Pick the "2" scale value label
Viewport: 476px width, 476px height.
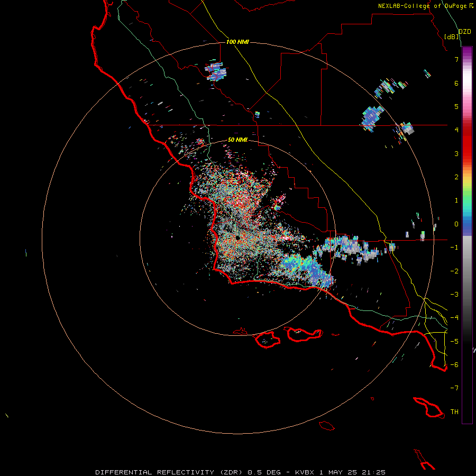point(456,177)
